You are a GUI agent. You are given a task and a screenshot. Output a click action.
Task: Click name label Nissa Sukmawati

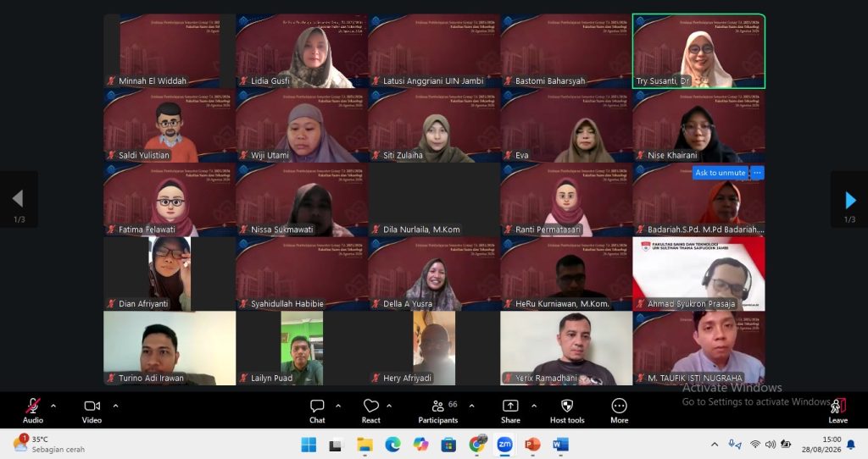[281, 229]
